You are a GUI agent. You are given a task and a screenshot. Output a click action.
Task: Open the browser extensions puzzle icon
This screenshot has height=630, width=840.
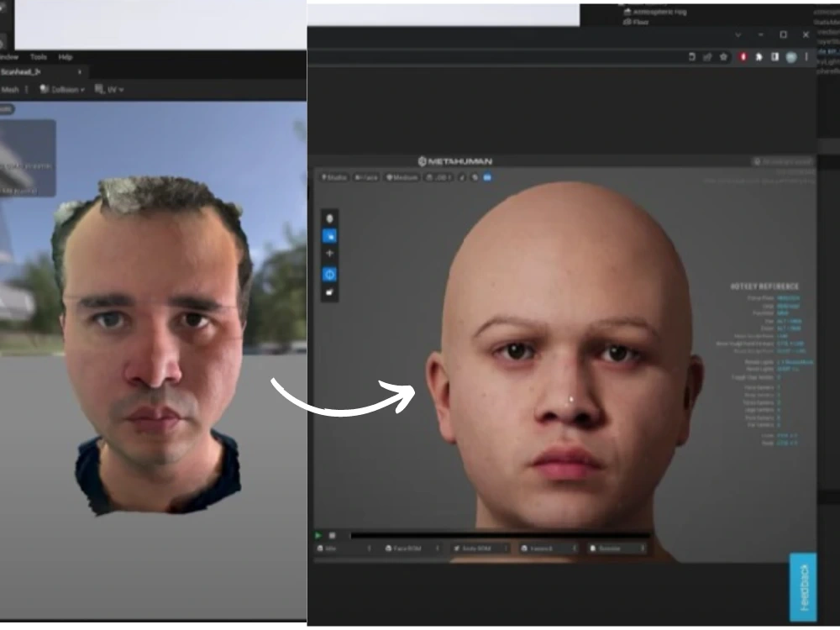759,57
